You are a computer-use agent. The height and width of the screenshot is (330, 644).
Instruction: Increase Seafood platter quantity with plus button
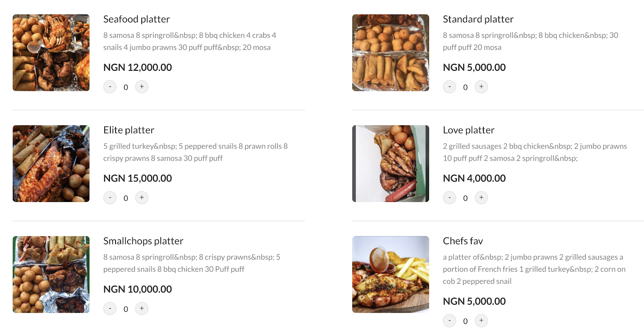click(x=142, y=87)
